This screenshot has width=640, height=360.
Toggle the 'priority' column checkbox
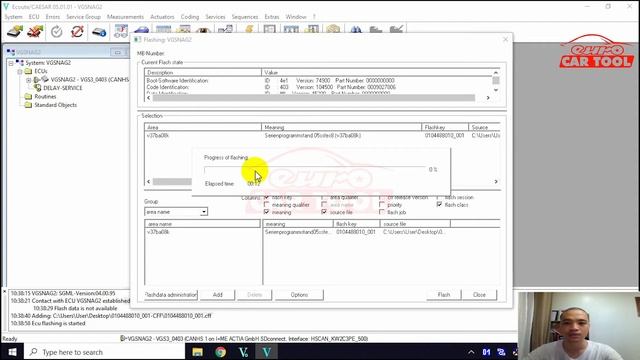[382, 204]
